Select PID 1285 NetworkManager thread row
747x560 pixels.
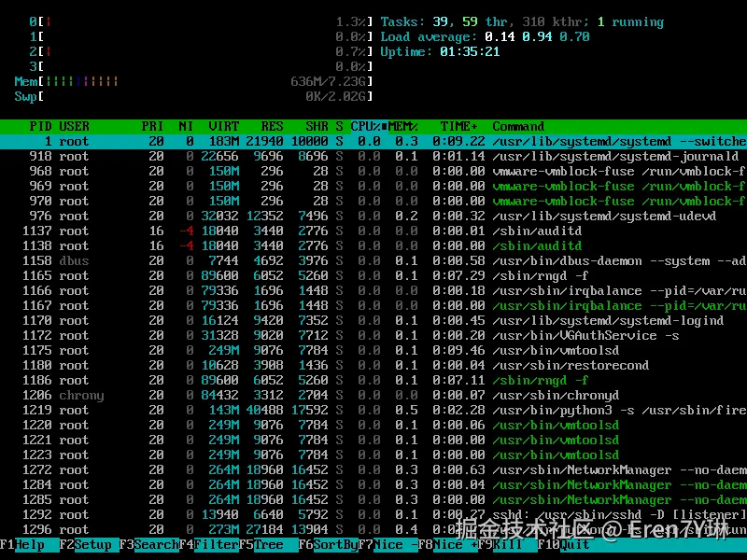[x=373, y=499]
